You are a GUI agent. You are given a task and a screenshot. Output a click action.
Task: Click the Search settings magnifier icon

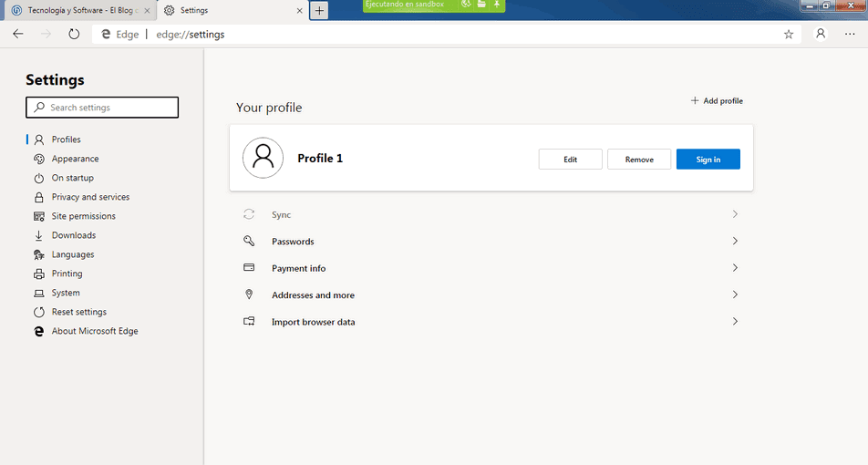(39, 107)
